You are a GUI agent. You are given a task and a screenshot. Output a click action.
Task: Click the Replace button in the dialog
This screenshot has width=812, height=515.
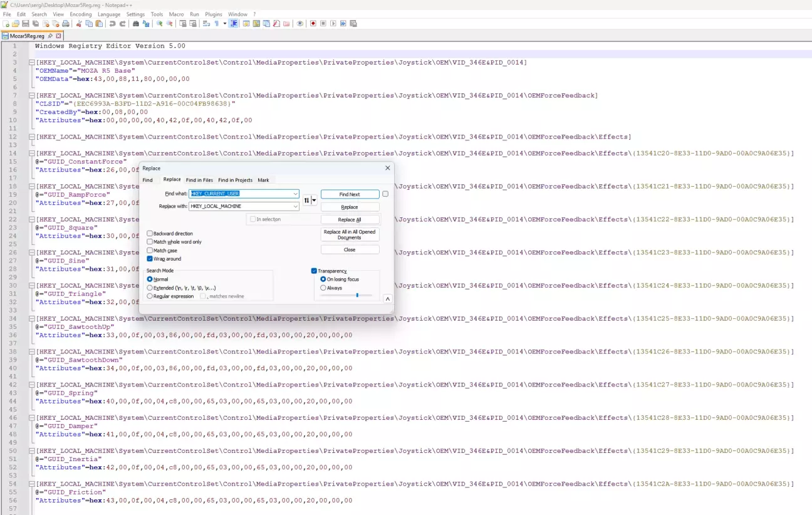pos(350,207)
